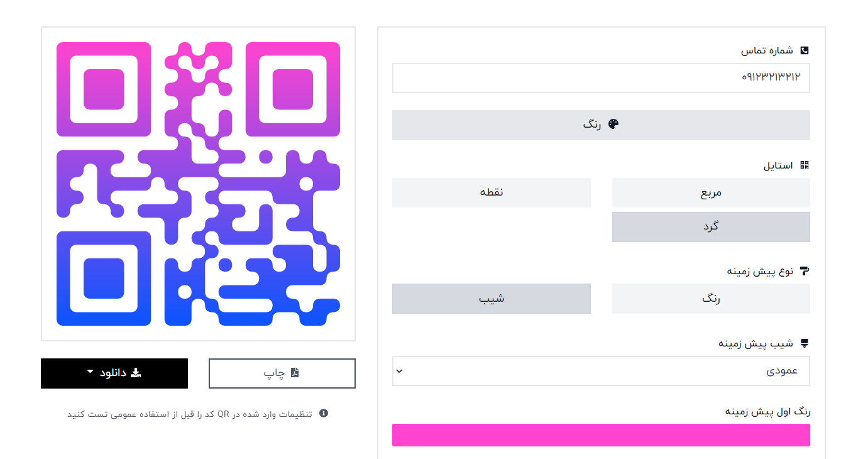Select the مربع (square) style option
Viewport: 868px width, 459px height.
[711, 192]
